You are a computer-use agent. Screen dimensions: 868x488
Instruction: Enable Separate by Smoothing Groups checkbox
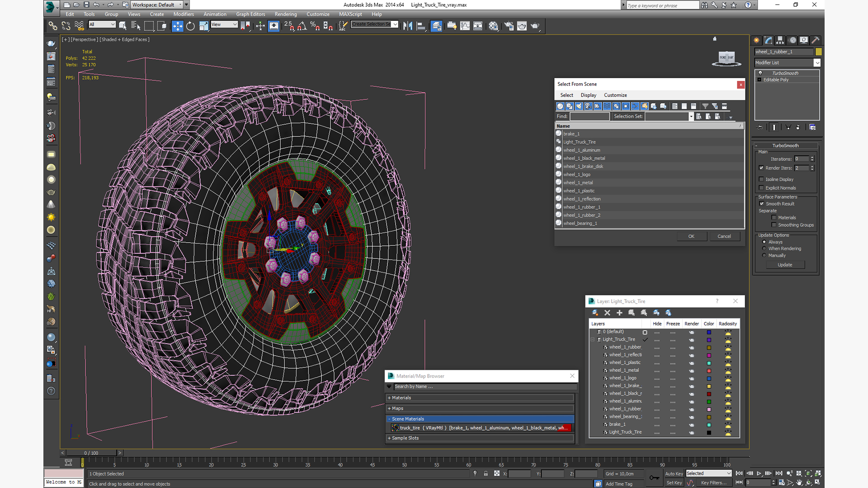pyautogui.click(x=774, y=225)
